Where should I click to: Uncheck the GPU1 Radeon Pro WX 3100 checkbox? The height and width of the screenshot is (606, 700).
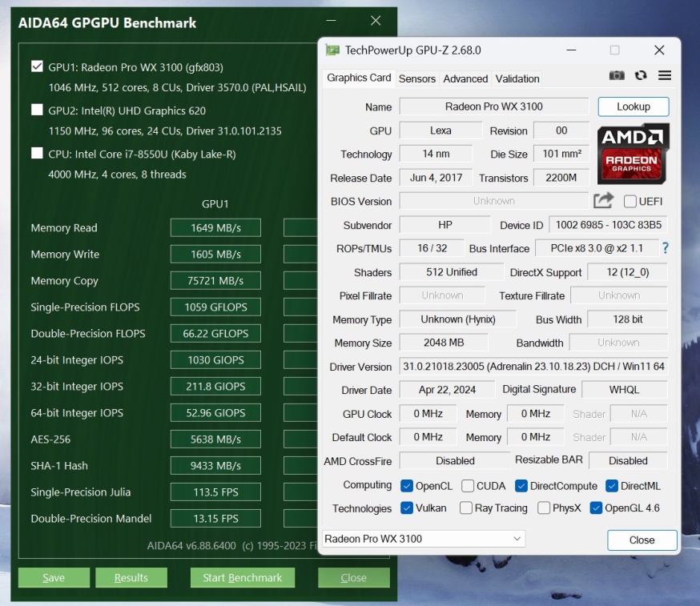[37, 66]
